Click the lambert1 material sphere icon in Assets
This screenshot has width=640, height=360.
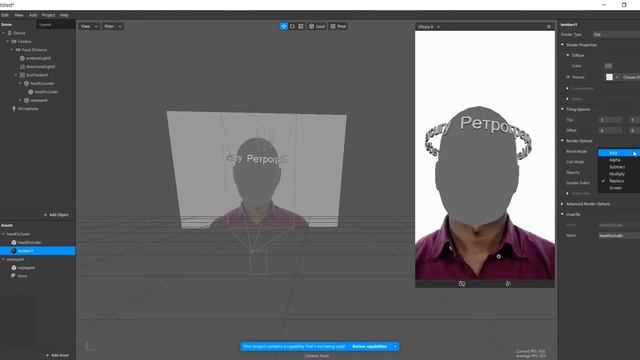14,251
